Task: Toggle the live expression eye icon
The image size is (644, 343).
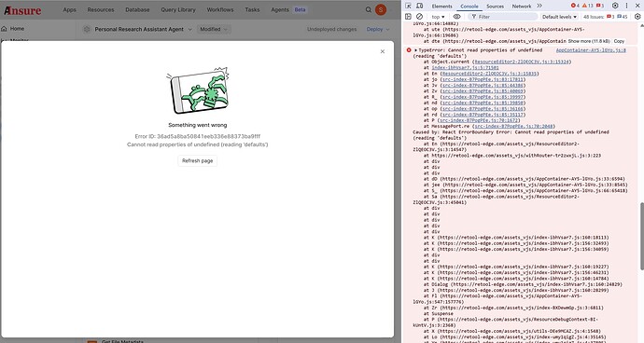Action: (456, 17)
